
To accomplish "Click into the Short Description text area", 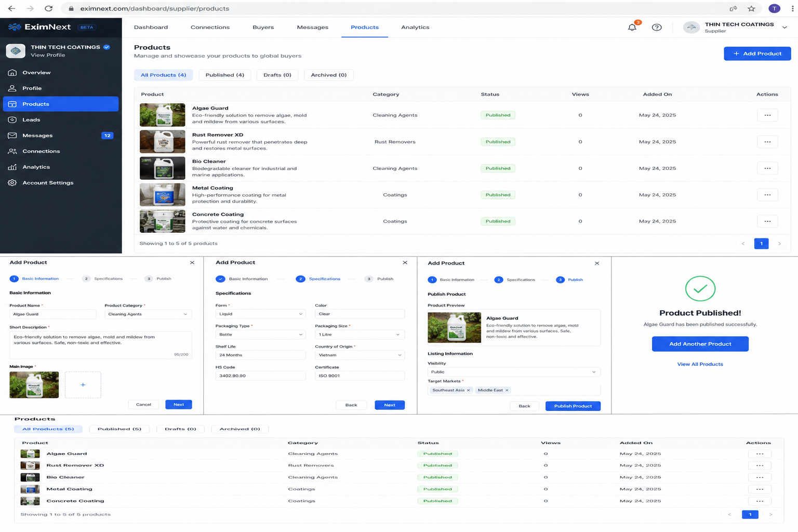I will 101,345.
